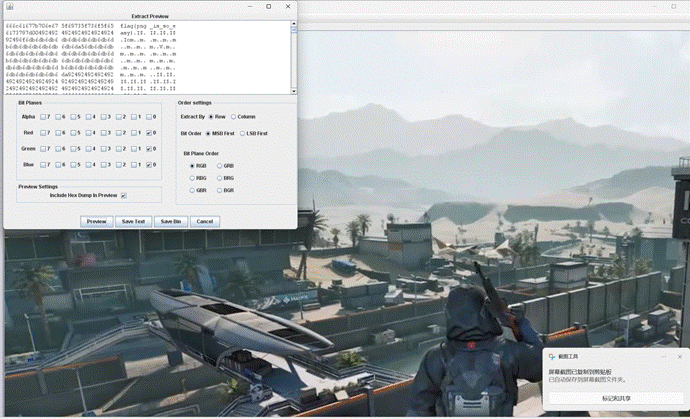The height and width of the screenshot is (419, 690).
Task: Toggle Alpha bit plane 5 checkbox
Action: point(73,117)
